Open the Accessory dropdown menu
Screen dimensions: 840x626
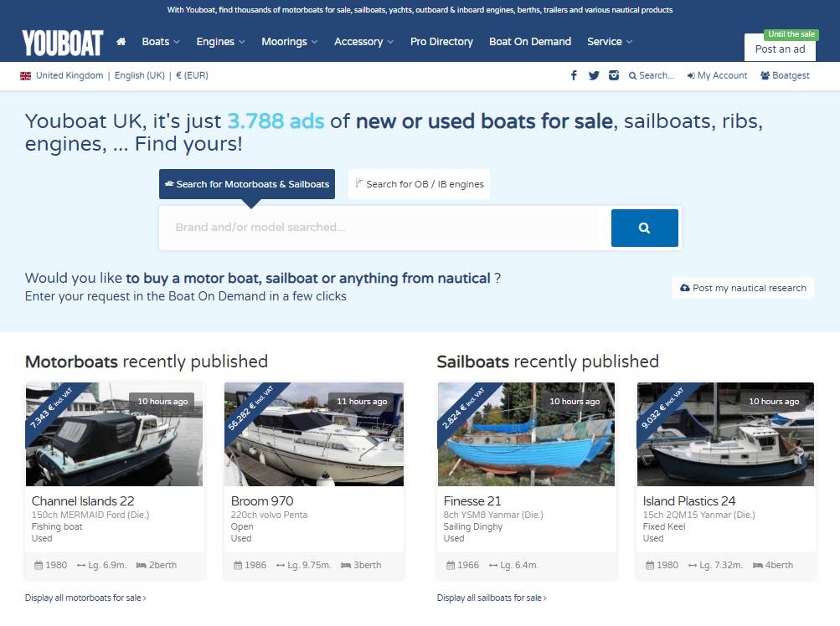pyautogui.click(x=363, y=42)
